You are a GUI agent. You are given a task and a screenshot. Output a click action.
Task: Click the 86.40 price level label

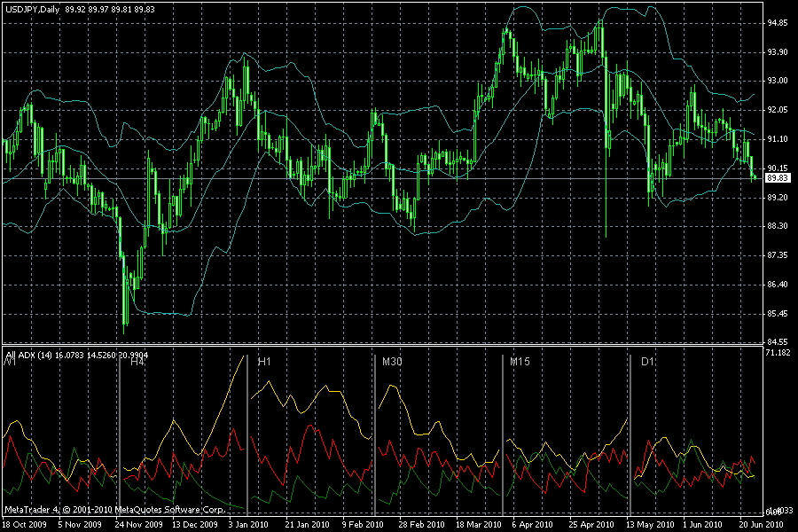pos(777,284)
